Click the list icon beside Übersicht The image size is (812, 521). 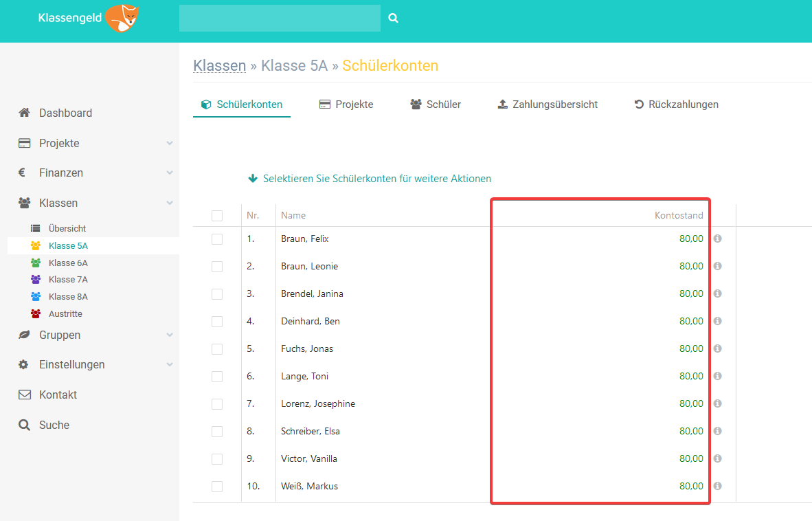click(35, 228)
